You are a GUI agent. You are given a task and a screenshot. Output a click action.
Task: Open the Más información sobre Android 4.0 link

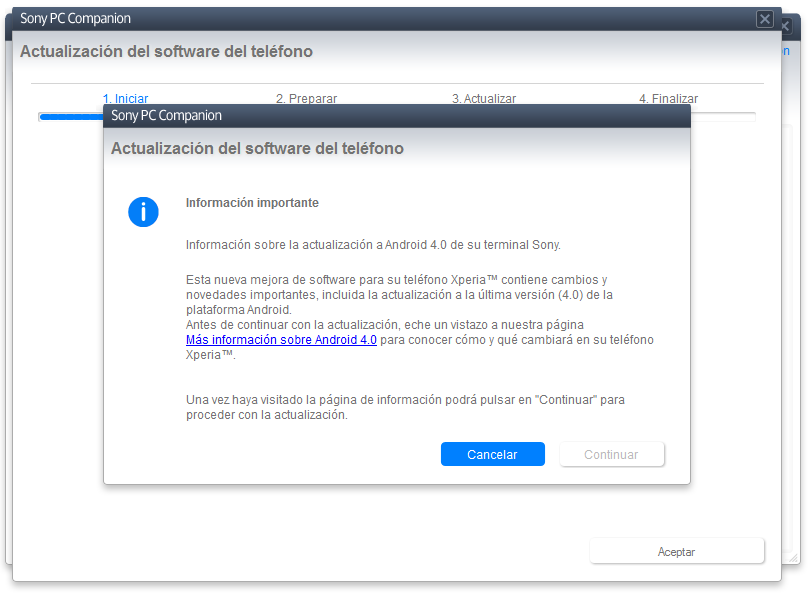click(x=281, y=340)
